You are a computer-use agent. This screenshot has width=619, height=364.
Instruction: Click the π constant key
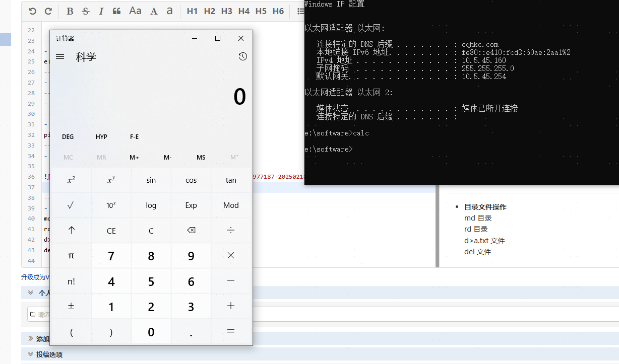click(72, 256)
